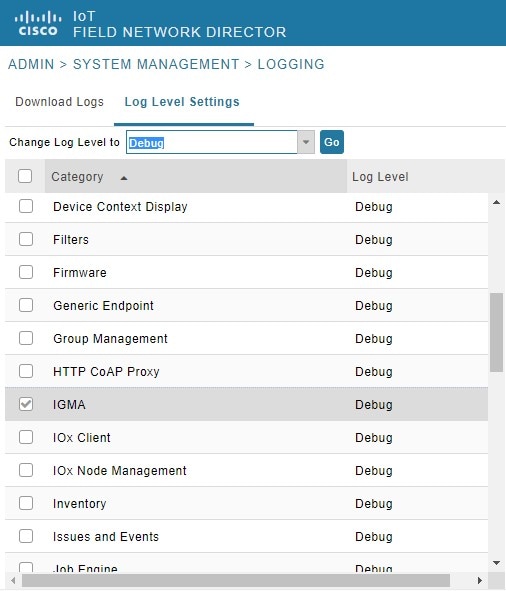The width and height of the screenshot is (506, 591).
Task: Click the vertical scrollbar up arrow
Action: (497, 202)
